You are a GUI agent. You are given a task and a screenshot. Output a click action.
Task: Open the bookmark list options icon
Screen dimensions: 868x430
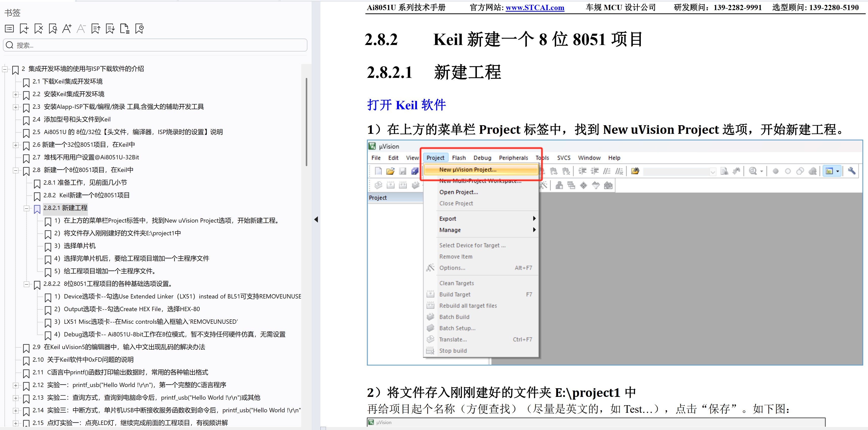[x=9, y=29]
